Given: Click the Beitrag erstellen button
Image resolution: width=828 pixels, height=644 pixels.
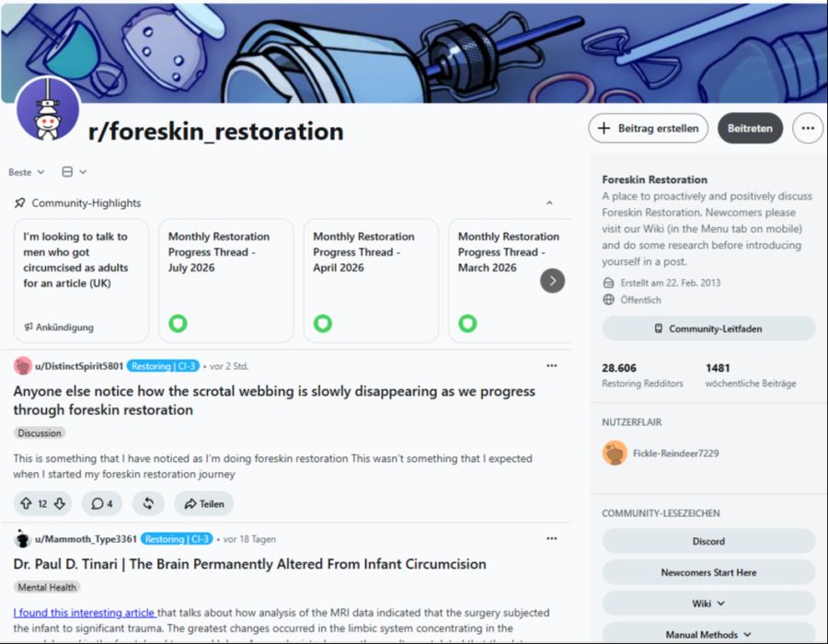Looking at the screenshot, I should 649,128.
